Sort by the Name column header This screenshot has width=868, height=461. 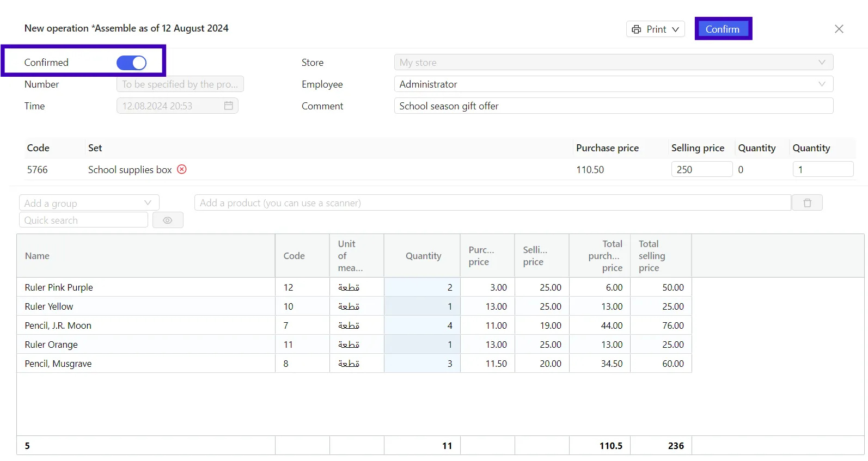click(x=146, y=256)
